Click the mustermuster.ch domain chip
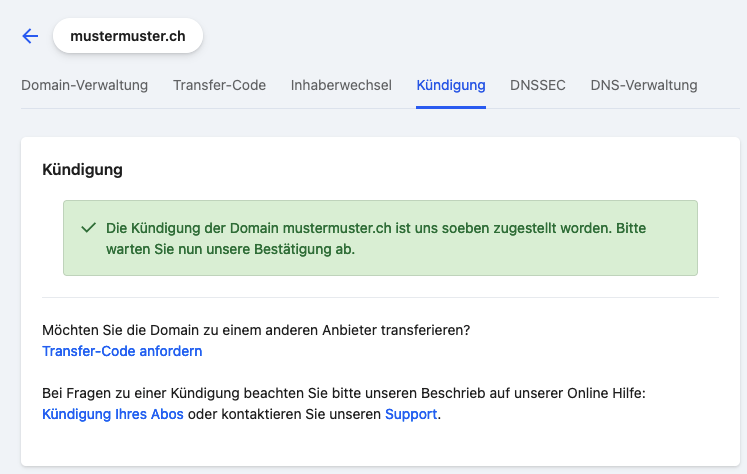Image resolution: width=747 pixels, height=474 pixels. tap(127, 36)
